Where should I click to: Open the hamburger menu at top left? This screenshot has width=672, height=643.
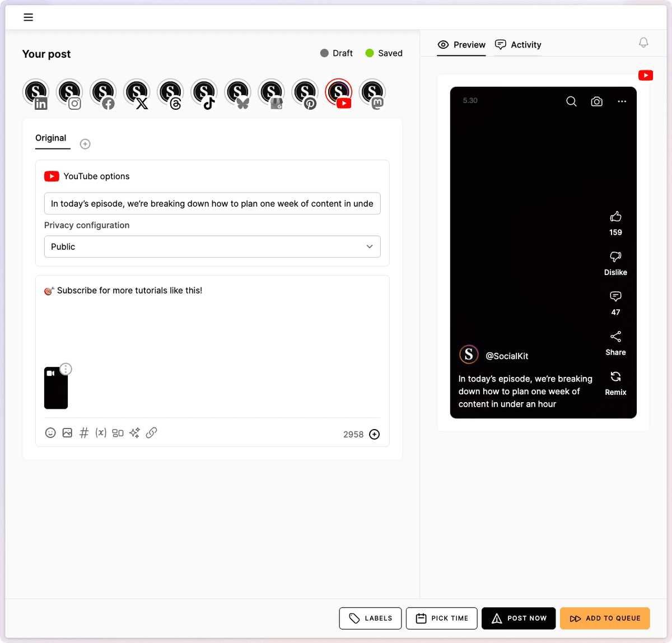29,17
